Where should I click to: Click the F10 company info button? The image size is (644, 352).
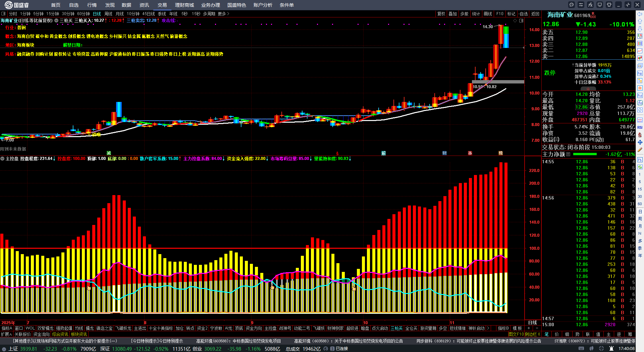click(500, 14)
